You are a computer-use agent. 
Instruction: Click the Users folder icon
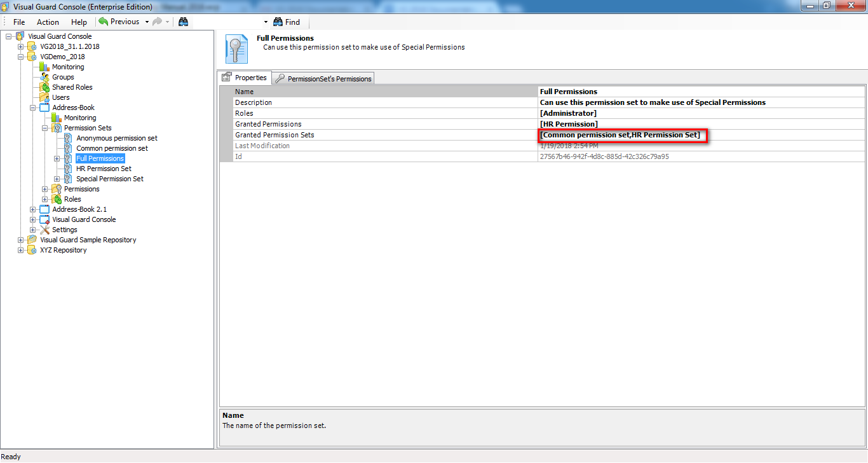[44, 97]
